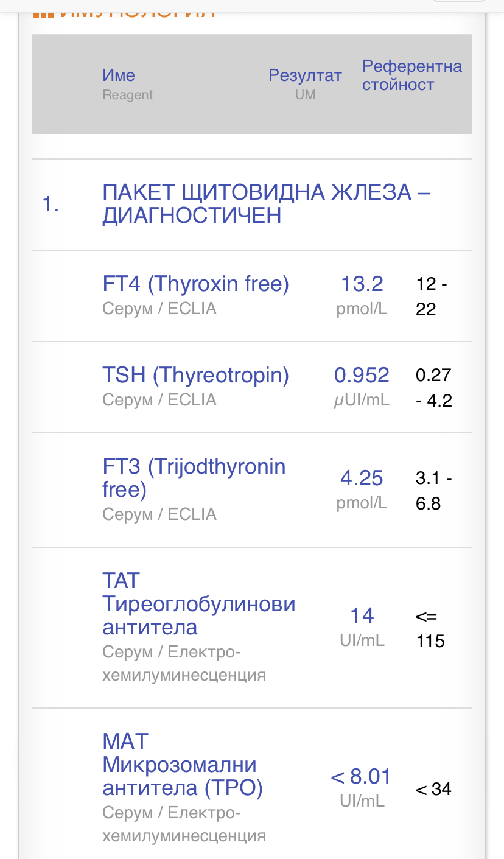
Task: Click the FT4 reference range 12 - 22
Action: point(431,296)
